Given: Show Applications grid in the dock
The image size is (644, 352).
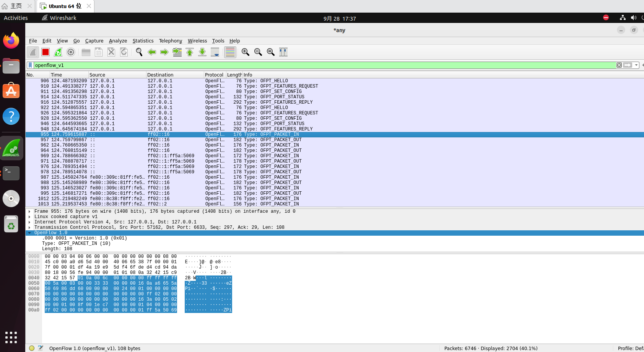Looking at the screenshot, I should [x=11, y=337].
